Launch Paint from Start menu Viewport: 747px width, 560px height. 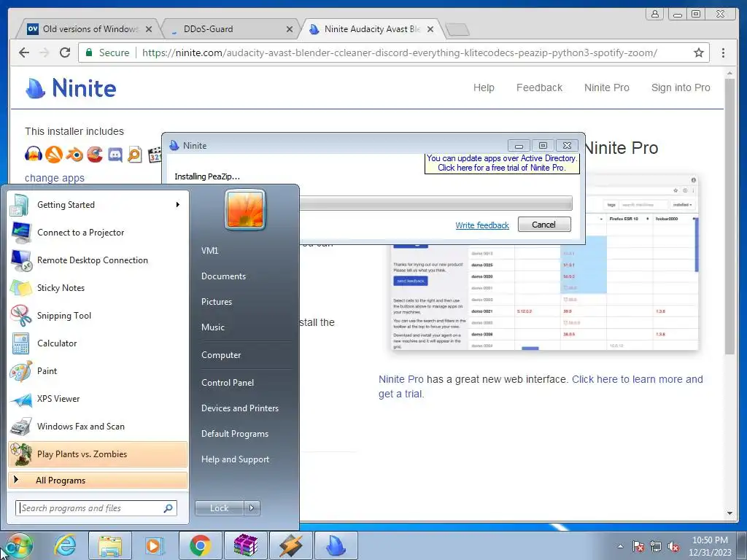pyautogui.click(x=98, y=371)
